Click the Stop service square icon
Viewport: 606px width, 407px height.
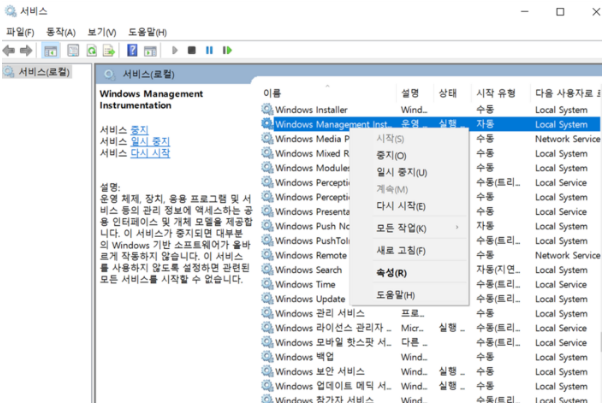point(192,50)
